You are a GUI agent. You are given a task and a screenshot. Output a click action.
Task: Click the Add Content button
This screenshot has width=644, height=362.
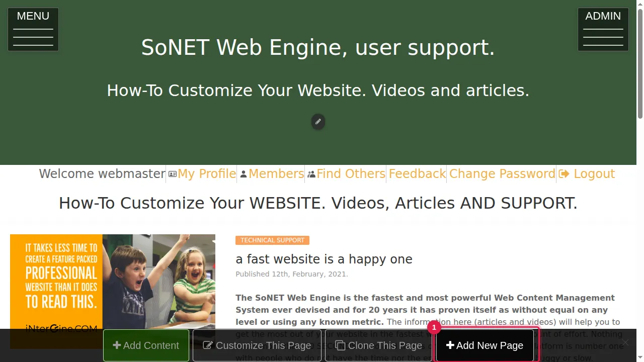click(x=146, y=345)
